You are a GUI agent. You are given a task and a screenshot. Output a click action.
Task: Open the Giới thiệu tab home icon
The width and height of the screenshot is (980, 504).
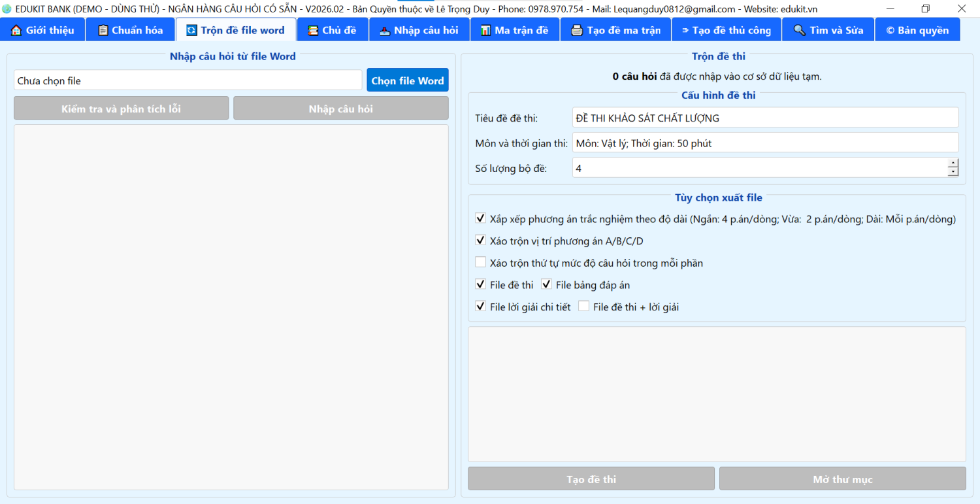[x=16, y=30]
